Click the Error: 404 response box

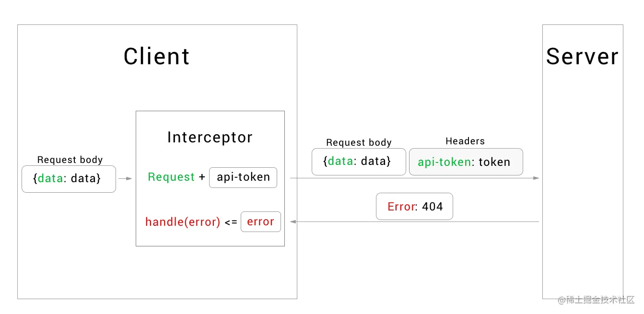pos(414,207)
